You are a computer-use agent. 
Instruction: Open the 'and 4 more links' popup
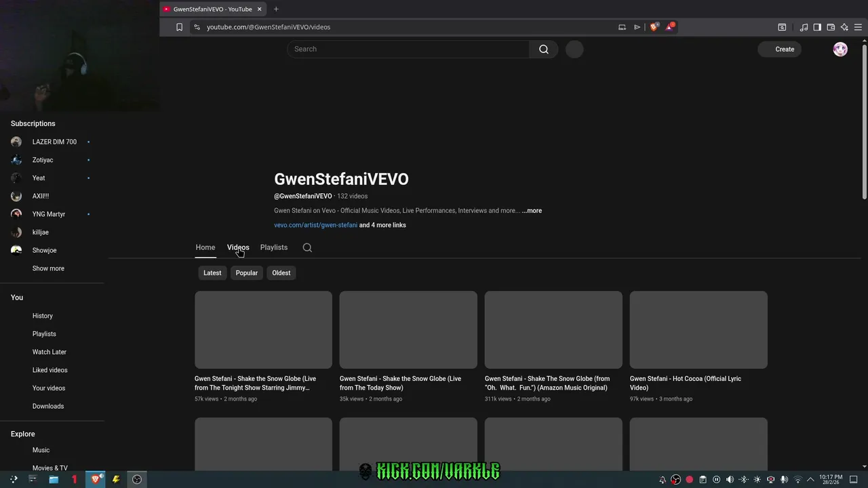coord(382,225)
